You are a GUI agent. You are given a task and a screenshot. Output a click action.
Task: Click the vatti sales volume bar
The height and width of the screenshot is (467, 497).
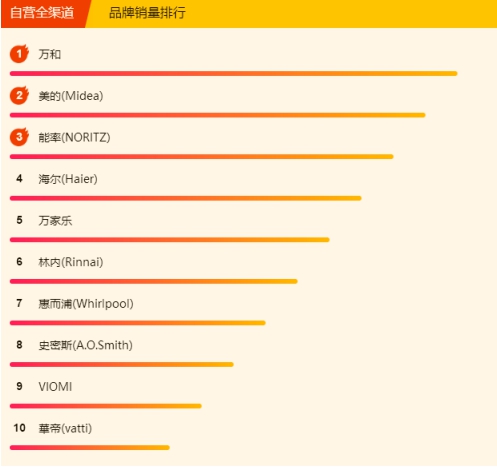pos(90,448)
